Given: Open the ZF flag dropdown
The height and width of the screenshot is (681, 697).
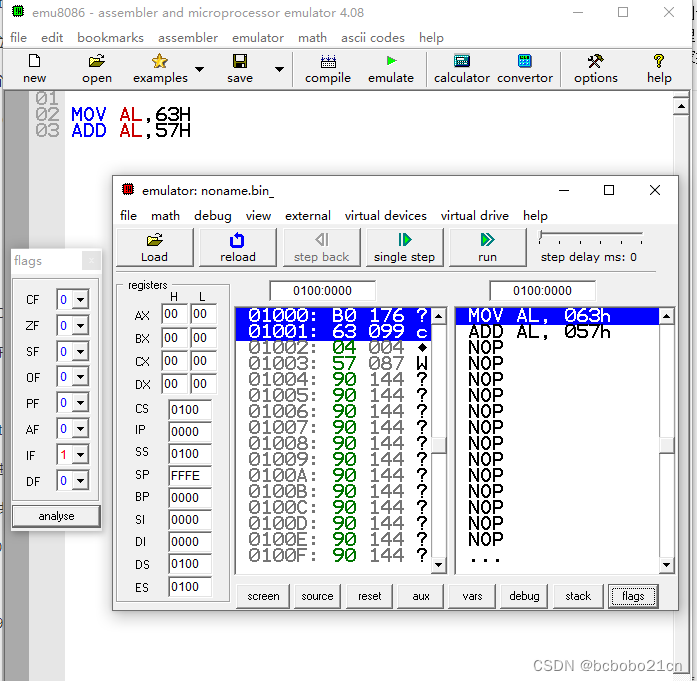Looking at the screenshot, I should [80, 326].
